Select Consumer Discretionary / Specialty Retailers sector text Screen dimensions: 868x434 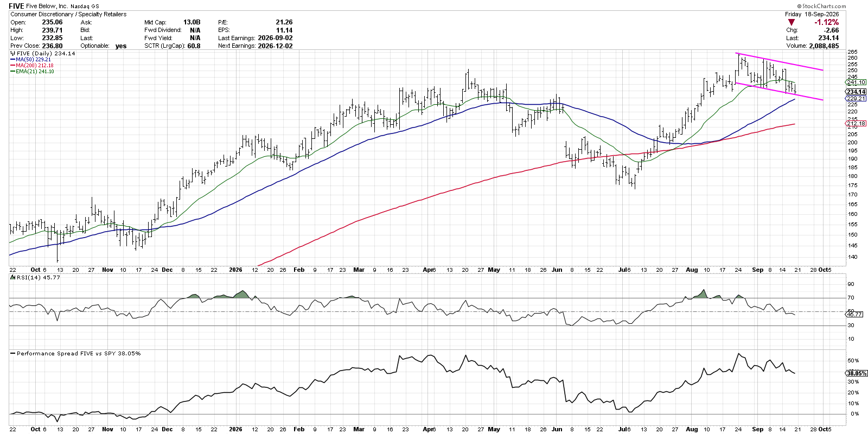(x=68, y=14)
